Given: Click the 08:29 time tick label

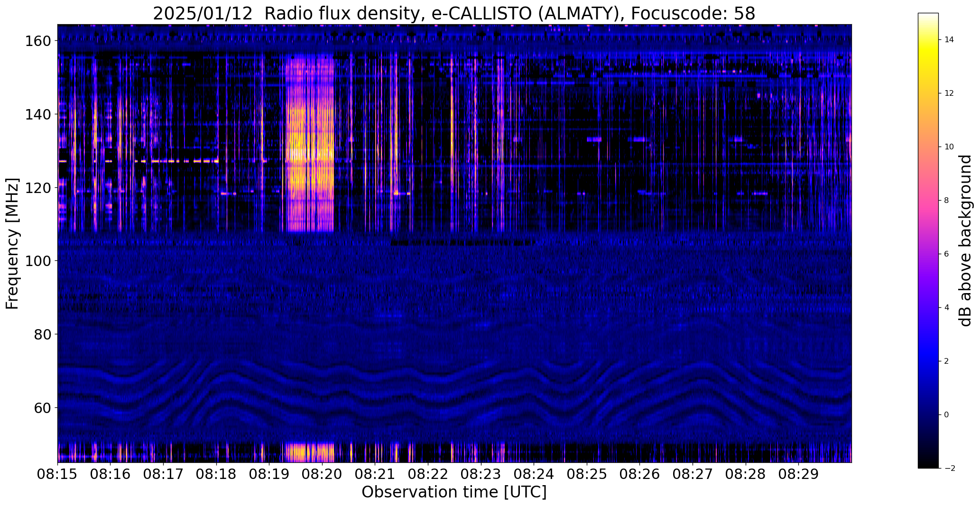Looking at the screenshot, I should pos(799,474).
